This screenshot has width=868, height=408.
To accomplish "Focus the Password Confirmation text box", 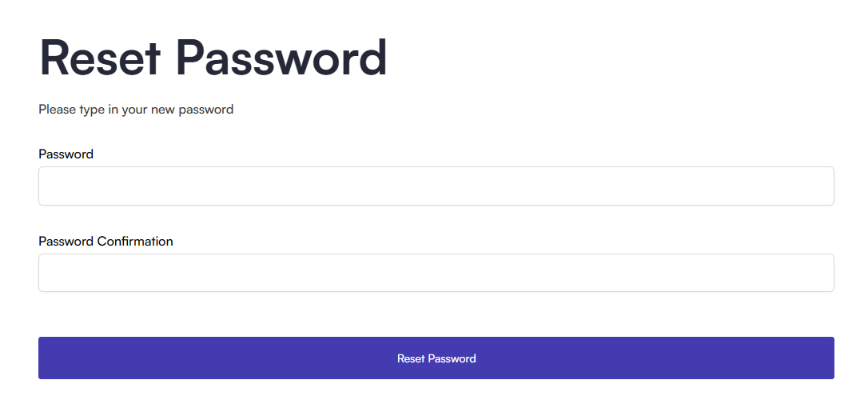I will pos(436,273).
